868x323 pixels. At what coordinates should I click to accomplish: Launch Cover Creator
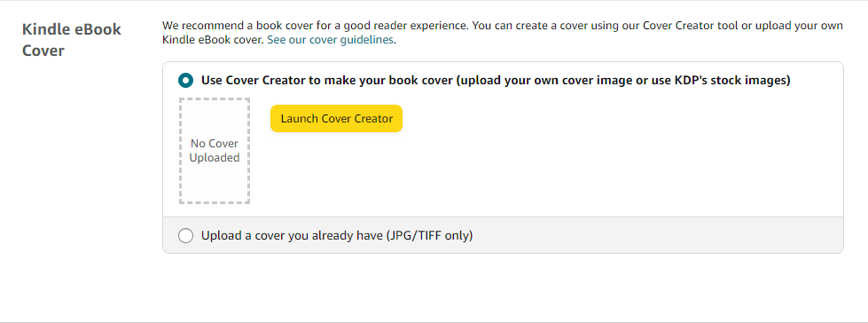tap(337, 119)
